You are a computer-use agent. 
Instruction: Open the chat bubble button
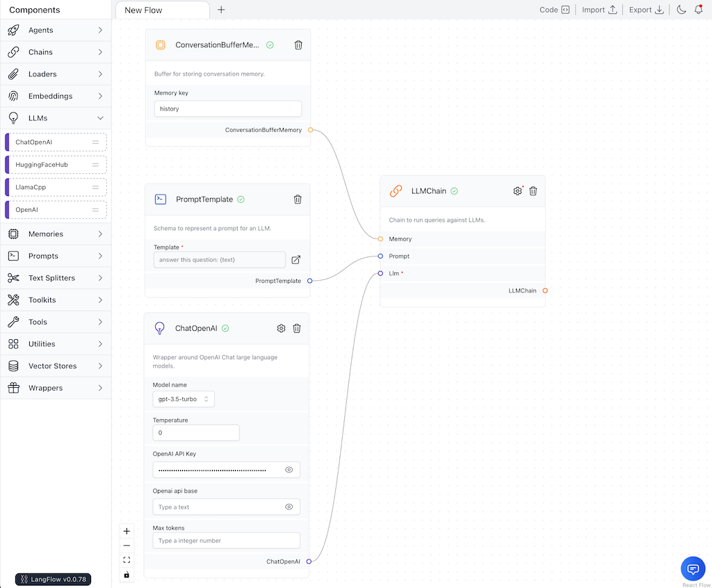[693, 569]
